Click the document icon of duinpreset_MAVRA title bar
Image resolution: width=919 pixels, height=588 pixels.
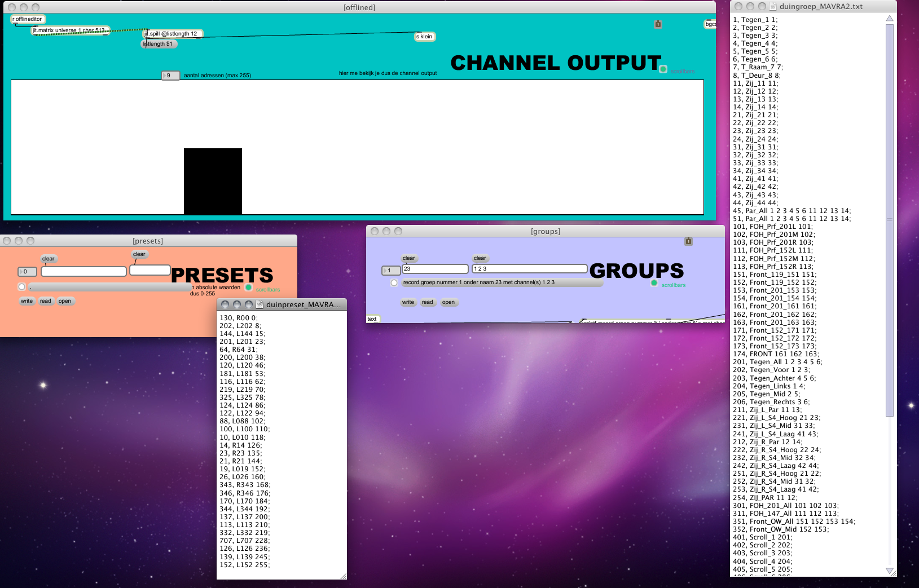[260, 304]
